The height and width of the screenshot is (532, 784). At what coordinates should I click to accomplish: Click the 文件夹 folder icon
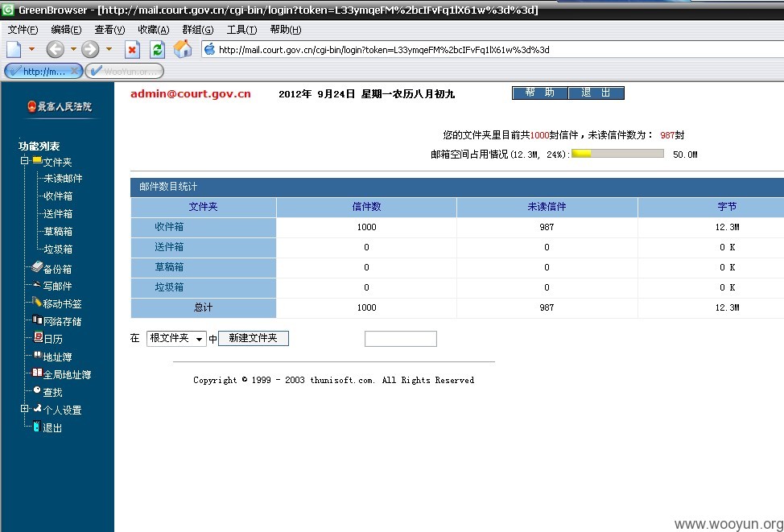(x=37, y=160)
